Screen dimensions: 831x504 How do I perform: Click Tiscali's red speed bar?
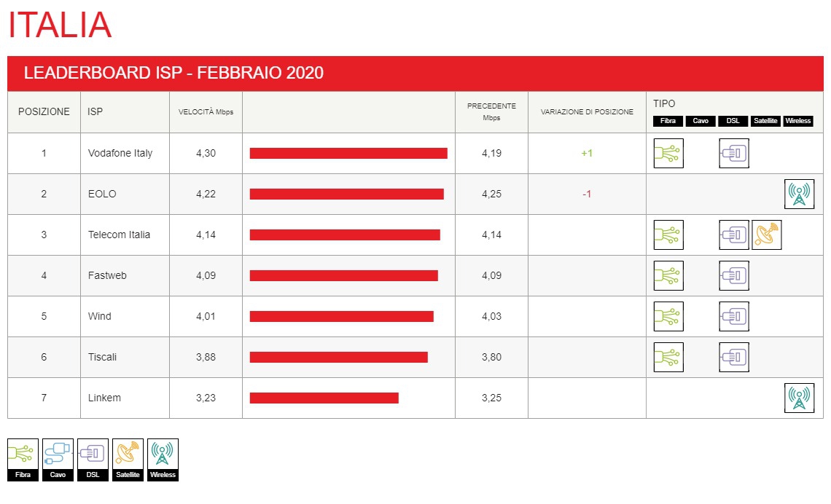(x=339, y=357)
